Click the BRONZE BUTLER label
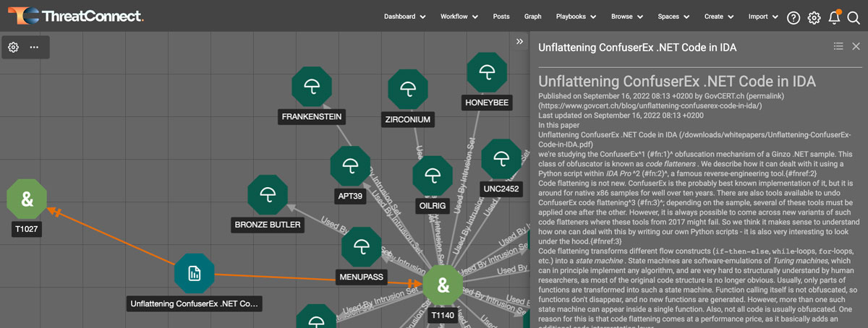Screen dimensions: 868x328 click(268, 225)
